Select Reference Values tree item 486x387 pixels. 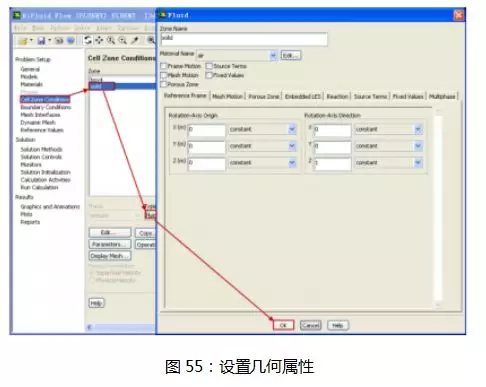coord(42,130)
